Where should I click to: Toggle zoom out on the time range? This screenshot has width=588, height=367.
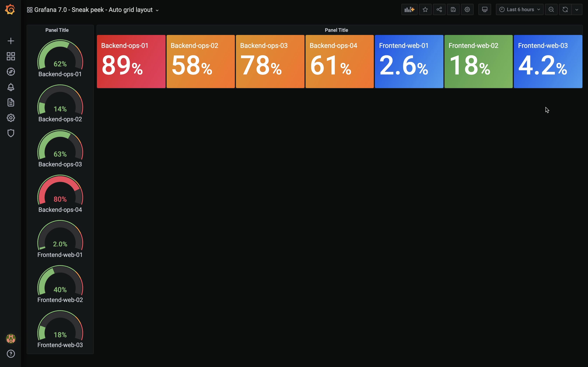(551, 9)
